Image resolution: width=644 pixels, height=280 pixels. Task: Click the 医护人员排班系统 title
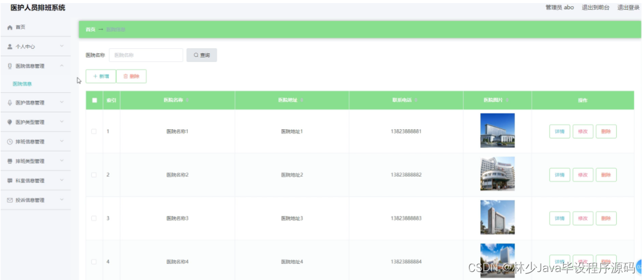coord(38,8)
